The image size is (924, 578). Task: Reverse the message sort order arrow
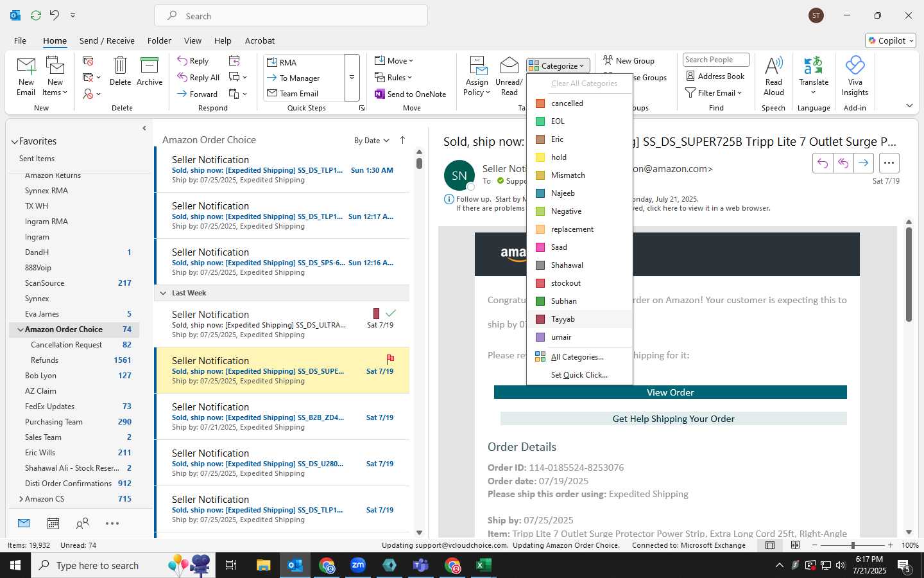click(x=402, y=140)
